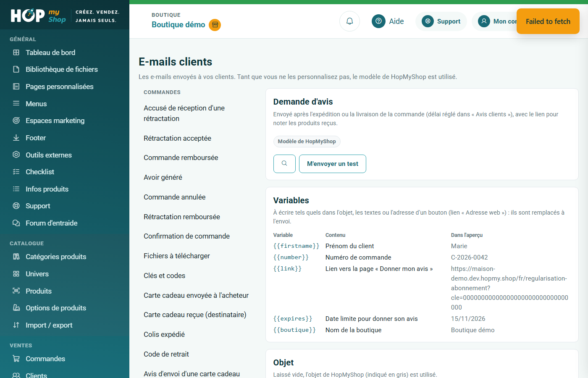Click the Mon compte user icon
The image size is (588, 378).
(x=484, y=21)
